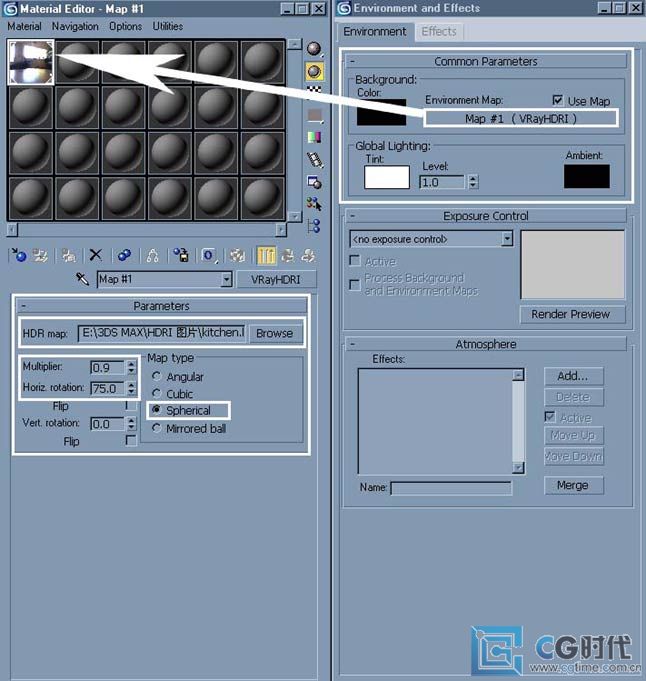Open the Options menu
The image size is (646, 681).
coord(126,26)
